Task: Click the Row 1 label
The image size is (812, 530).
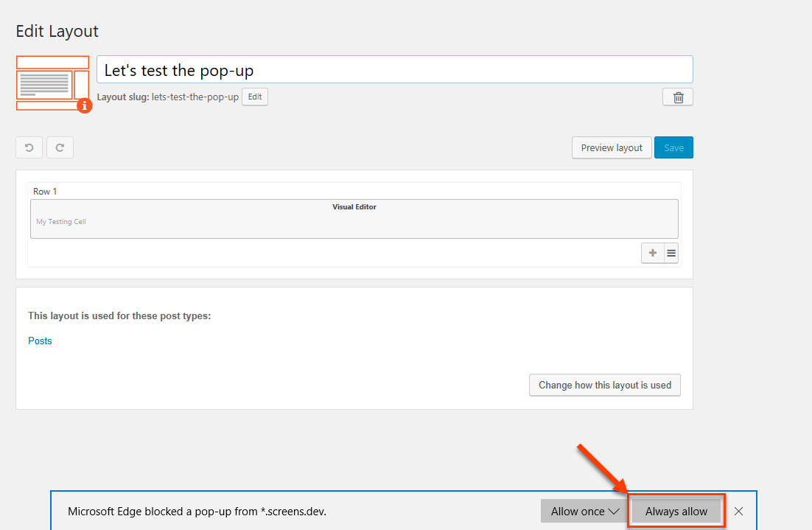Action: [45, 192]
